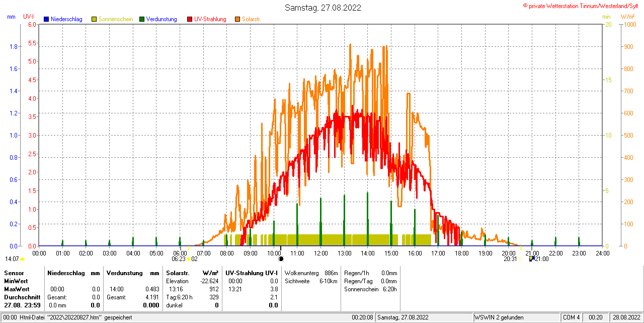Viewport: 644px width, 323px height.
Task: Click the red UV-Strahlung legend swatch
Action: 190,19
